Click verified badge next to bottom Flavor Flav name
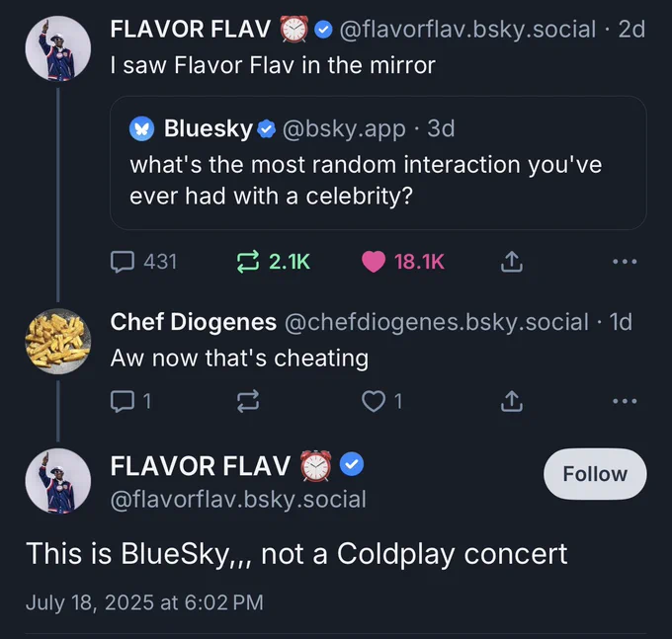The width and height of the screenshot is (672, 639). point(352,464)
